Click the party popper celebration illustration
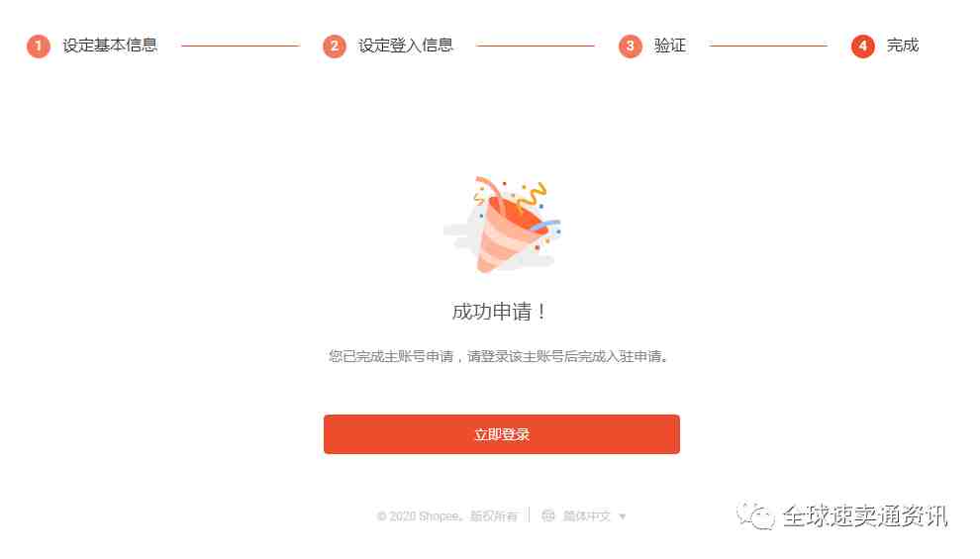Viewport: 980px width, 559px height. (x=502, y=225)
